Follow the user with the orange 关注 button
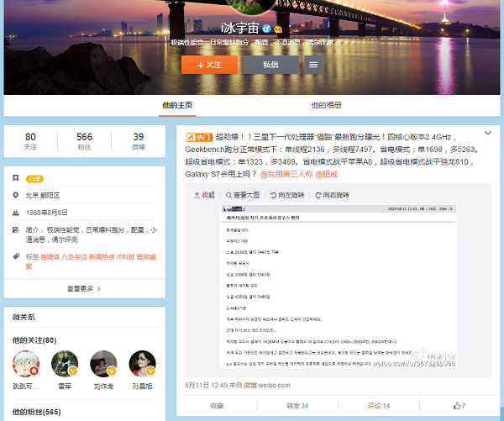This screenshot has height=421, width=504. pyautogui.click(x=208, y=64)
